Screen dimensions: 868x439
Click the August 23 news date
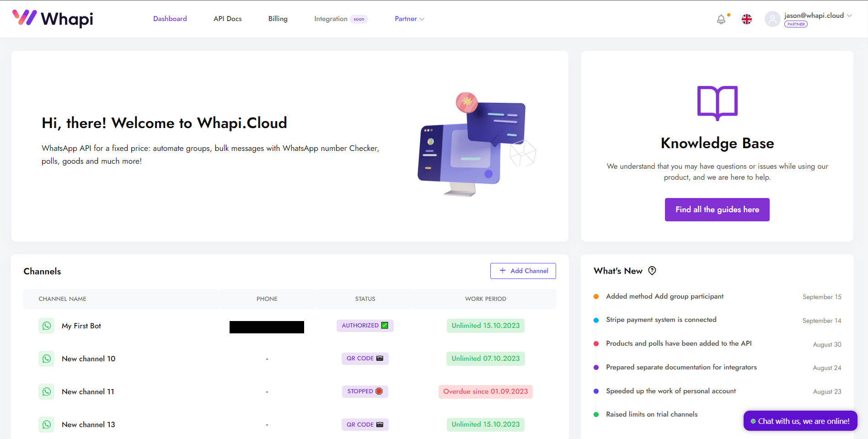(x=827, y=391)
